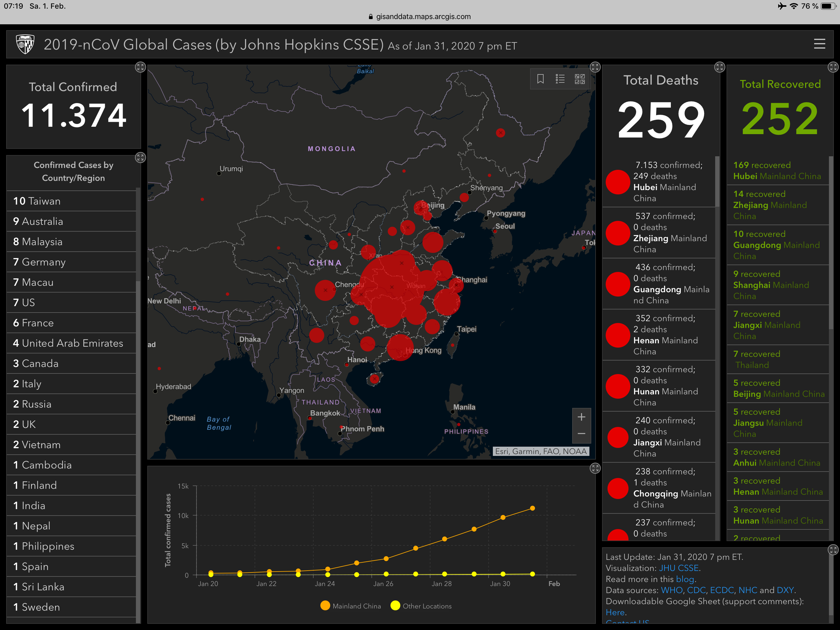Open the map legend list icon
840x630 pixels.
(x=560, y=79)
